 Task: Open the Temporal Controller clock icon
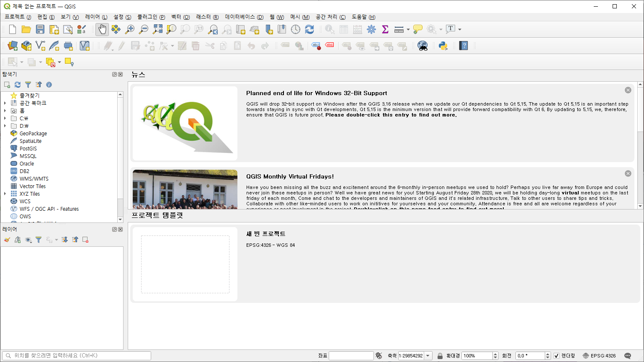pyautogui.click(x=296, y=29)
